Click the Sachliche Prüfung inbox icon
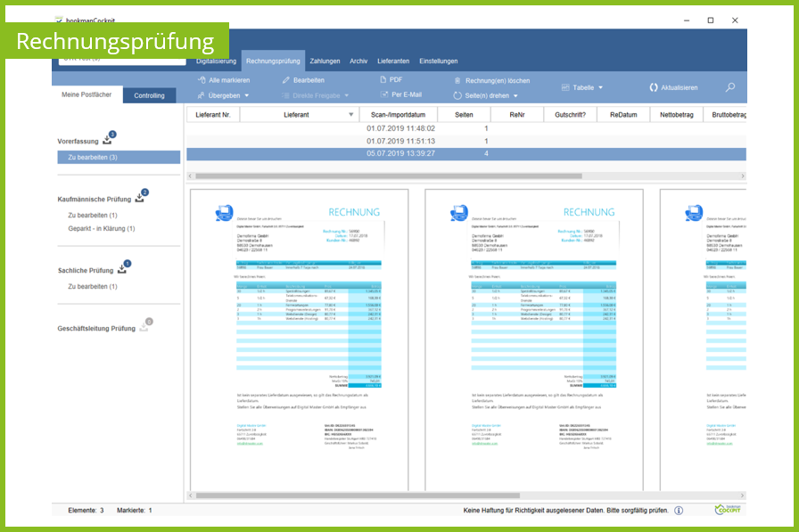Screen dimensions: 799x532 click(122, 268)
